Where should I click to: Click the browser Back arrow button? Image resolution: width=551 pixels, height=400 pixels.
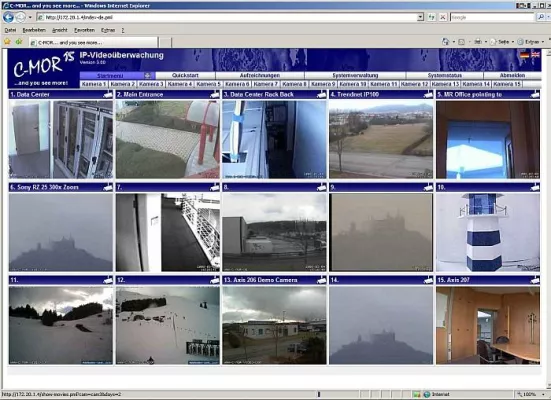(8, 17)
